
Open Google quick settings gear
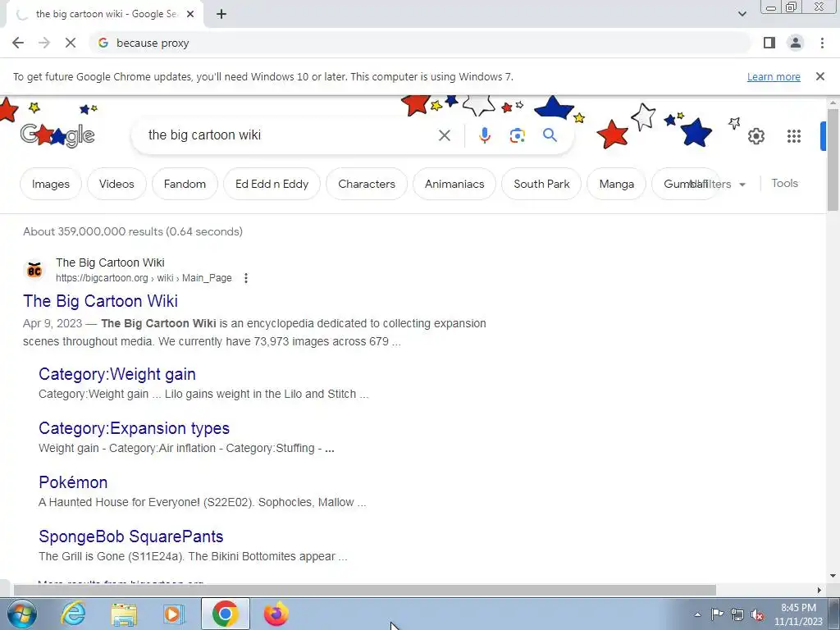(x=756, y=136)
